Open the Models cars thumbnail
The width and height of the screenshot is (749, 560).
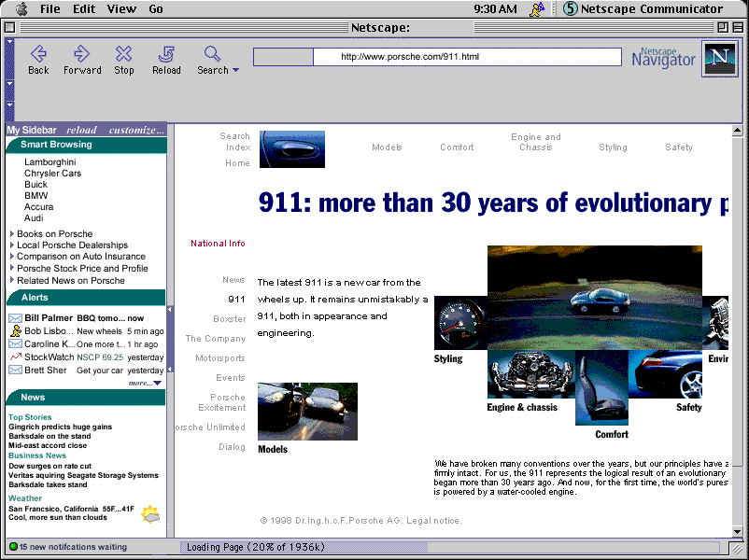pyautogui.click(x=307, y=411)
